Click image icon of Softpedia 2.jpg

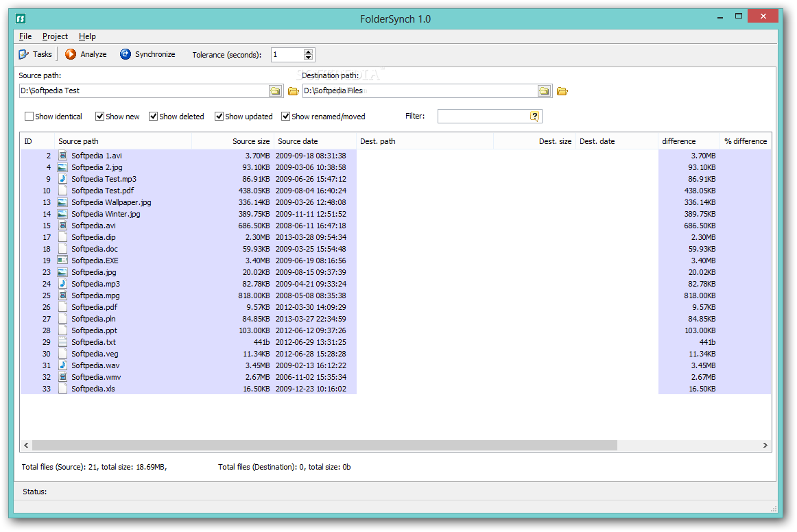click(62, 167)
